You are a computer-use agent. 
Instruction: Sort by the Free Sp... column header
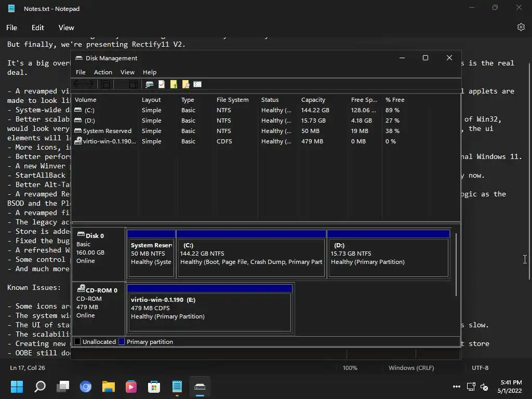[x=365, y=99]
